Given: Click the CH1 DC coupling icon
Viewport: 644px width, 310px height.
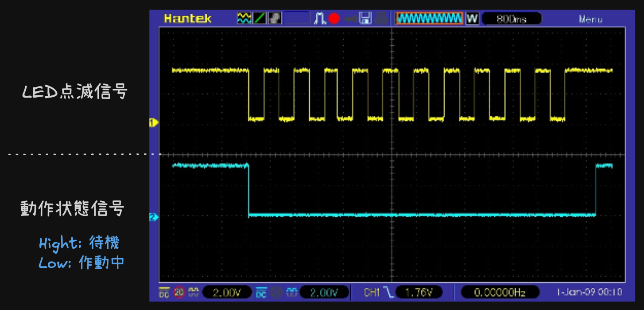Looking at the screenshot, I should [x=164, y=292].
